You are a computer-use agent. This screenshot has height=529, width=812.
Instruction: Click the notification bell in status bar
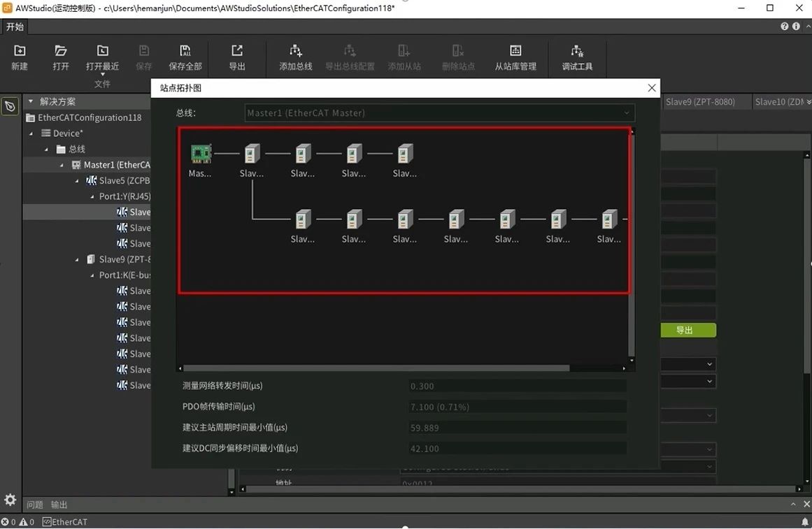click(x=805, y=522)
